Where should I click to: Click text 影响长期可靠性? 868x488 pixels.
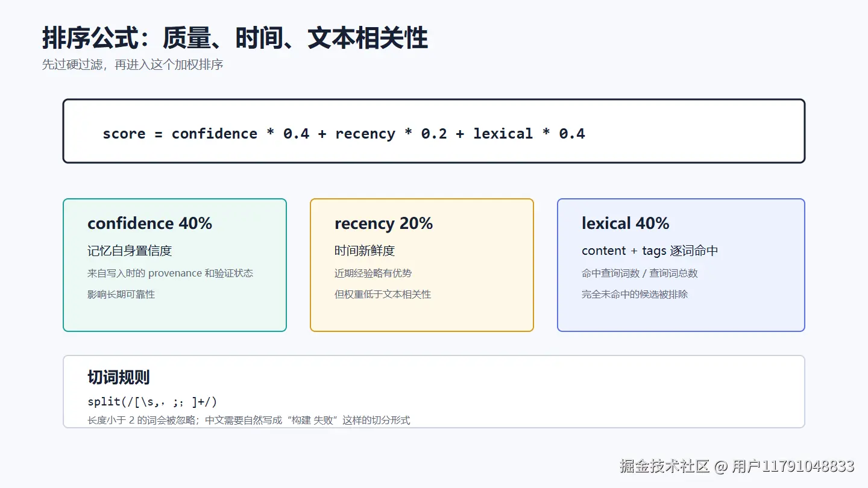tap(121, 295)
